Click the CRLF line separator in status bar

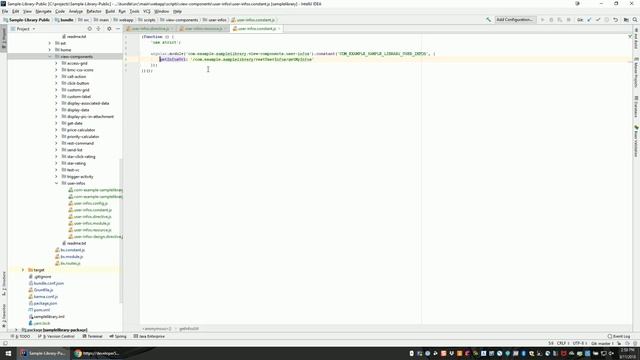562,343
